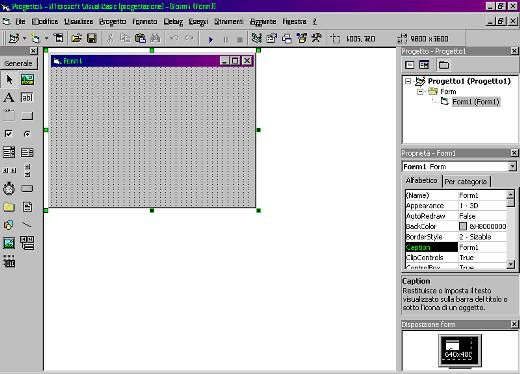Select the CheckBox control tool
This screenshot has height=374, width=520.
pyautogui.click(x=9, y=134)
